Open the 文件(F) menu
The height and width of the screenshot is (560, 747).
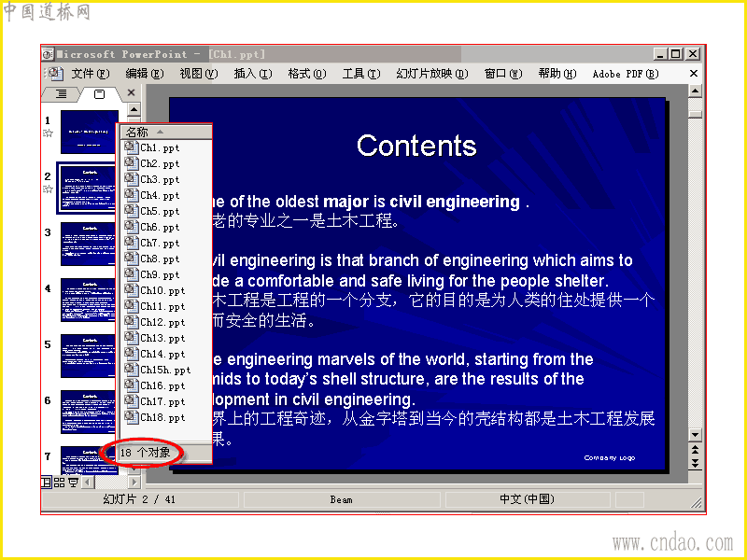91,74
